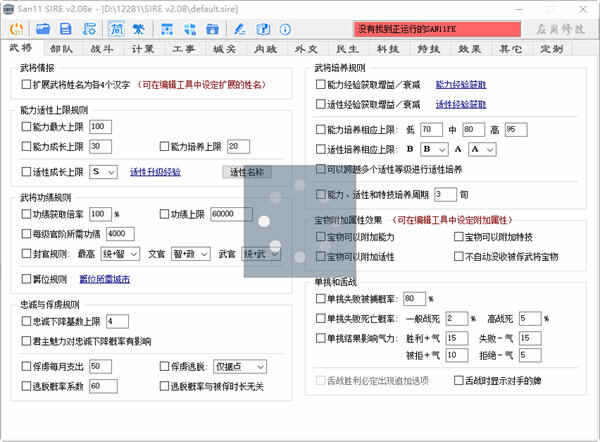Click the floppy disk save icon
This screenshot has width=600, height=442.
(65, 28)
